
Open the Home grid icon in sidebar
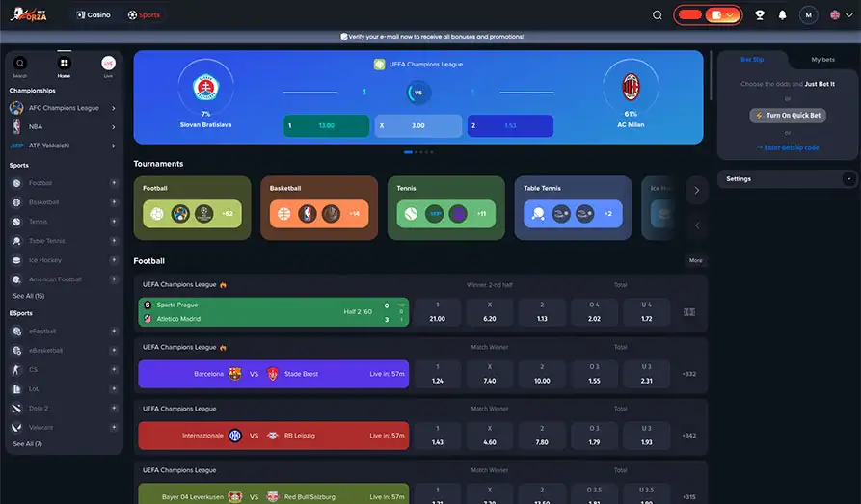(64, 64)
